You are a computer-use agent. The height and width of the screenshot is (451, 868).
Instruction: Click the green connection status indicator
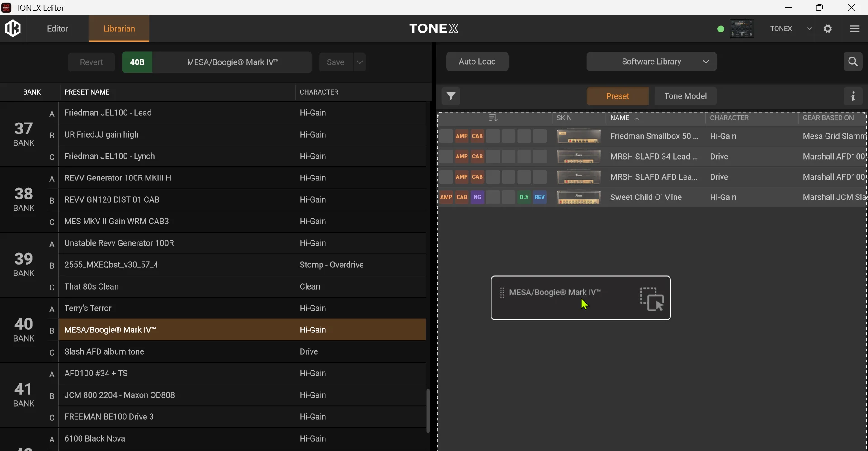pyautogui.click(x=721, y=29)
